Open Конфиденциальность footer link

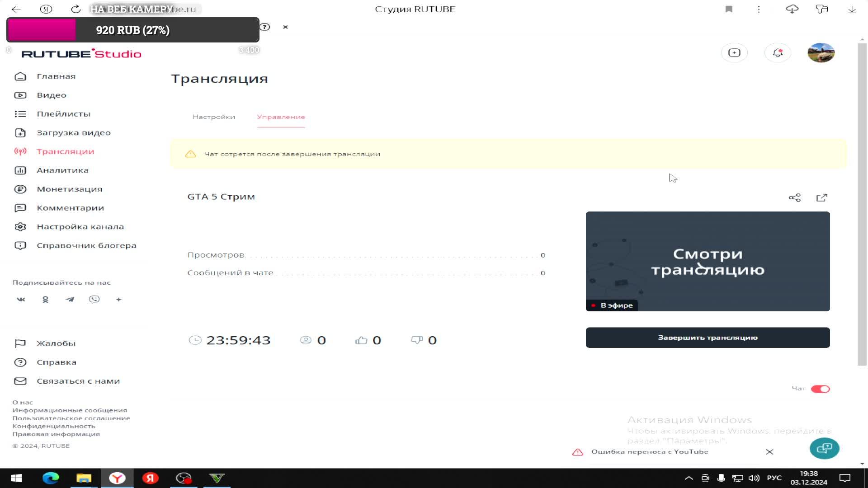click(x=54, y=426)
